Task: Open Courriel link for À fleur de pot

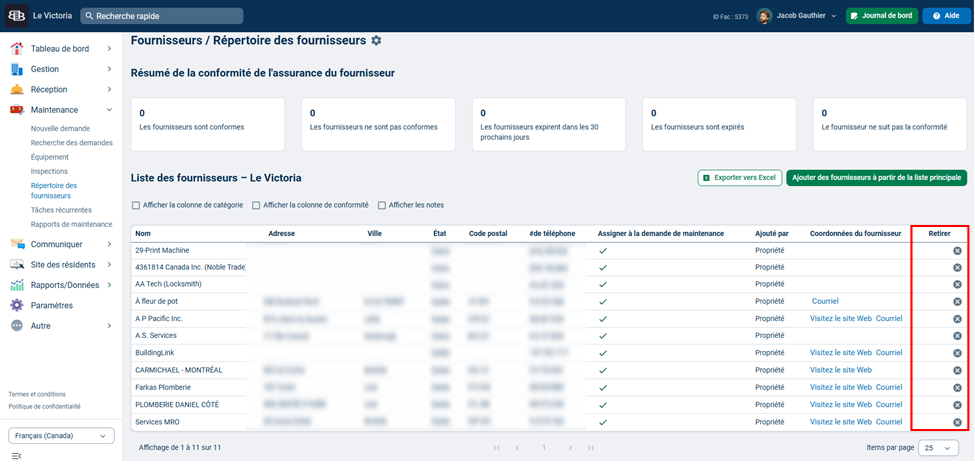Action: coord(825,301)
